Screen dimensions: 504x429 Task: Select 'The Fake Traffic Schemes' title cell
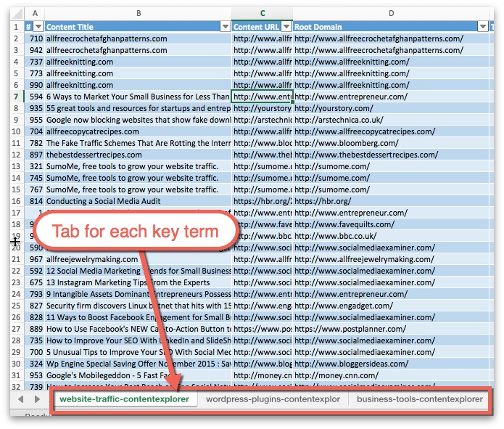pyautogui.click(x=139, y=143)
